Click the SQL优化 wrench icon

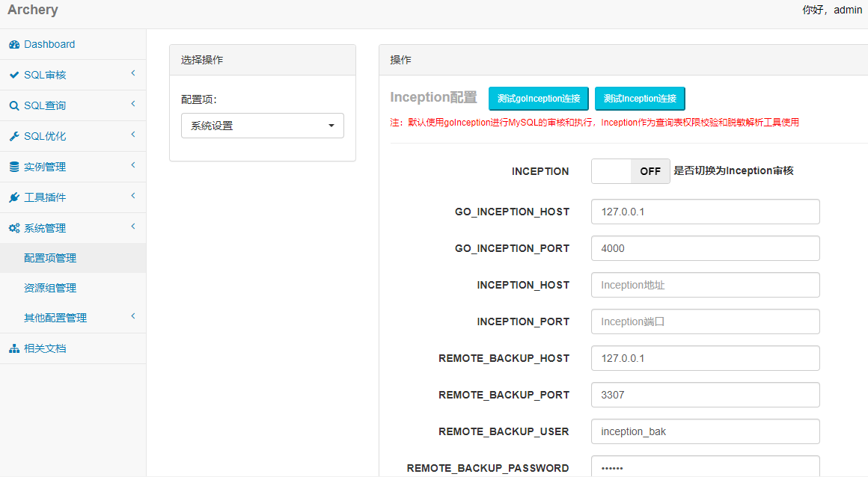[14, 136]
